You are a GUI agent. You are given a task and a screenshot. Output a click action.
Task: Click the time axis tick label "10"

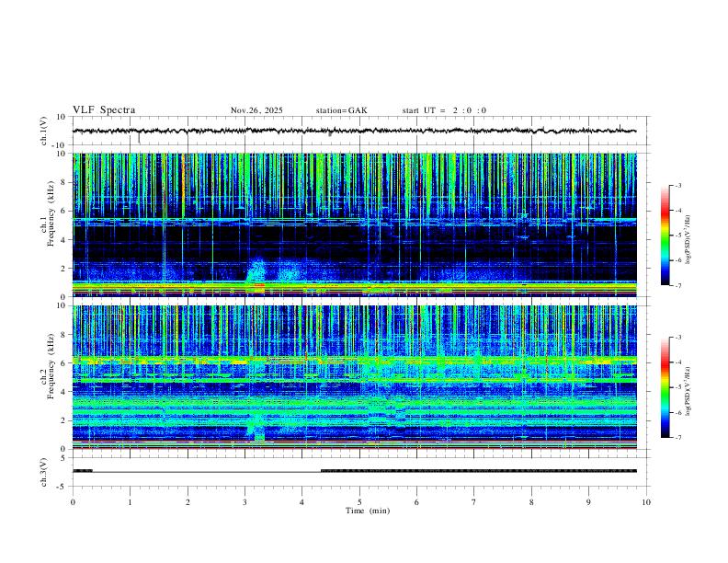(646, 502)
